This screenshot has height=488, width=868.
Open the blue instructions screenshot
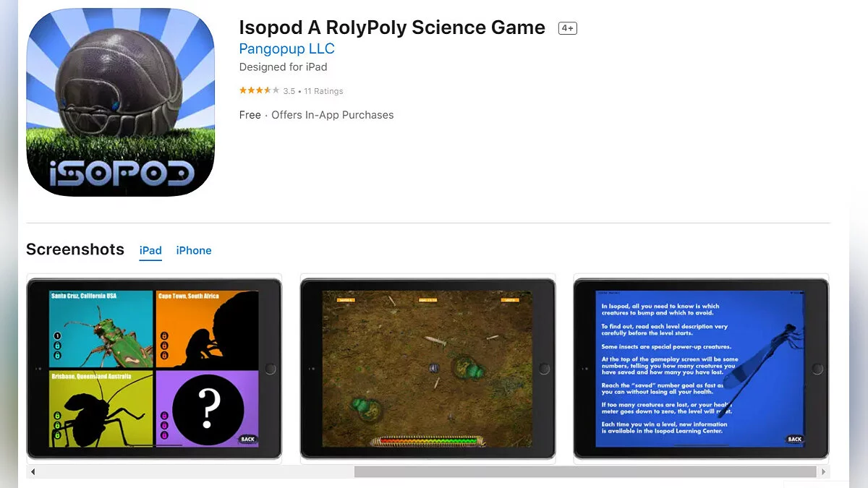pos(701,369)
